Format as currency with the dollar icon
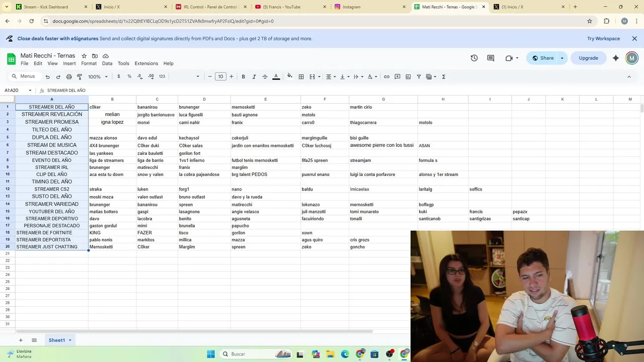644x362 pixels. tap(119, 76)
